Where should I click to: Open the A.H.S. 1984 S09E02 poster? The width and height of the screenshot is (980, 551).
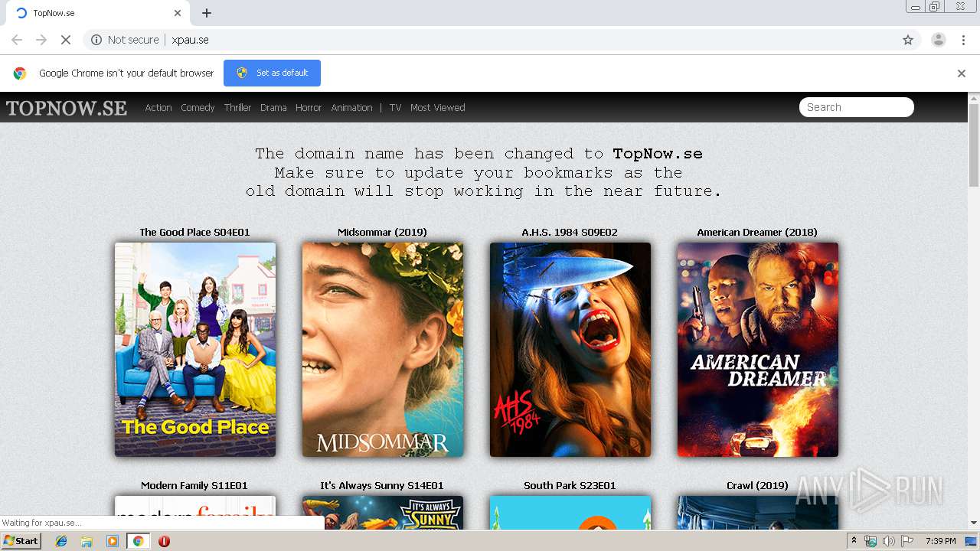coord(570,350)
